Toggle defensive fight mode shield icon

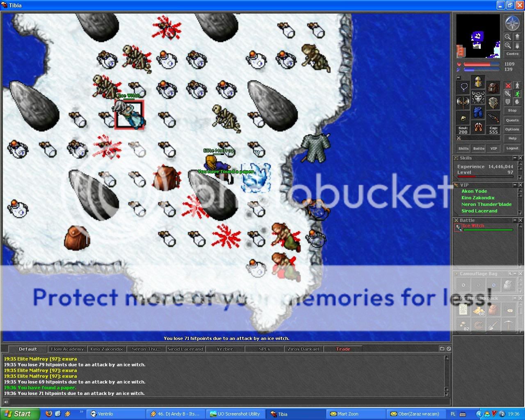(508, 102)
